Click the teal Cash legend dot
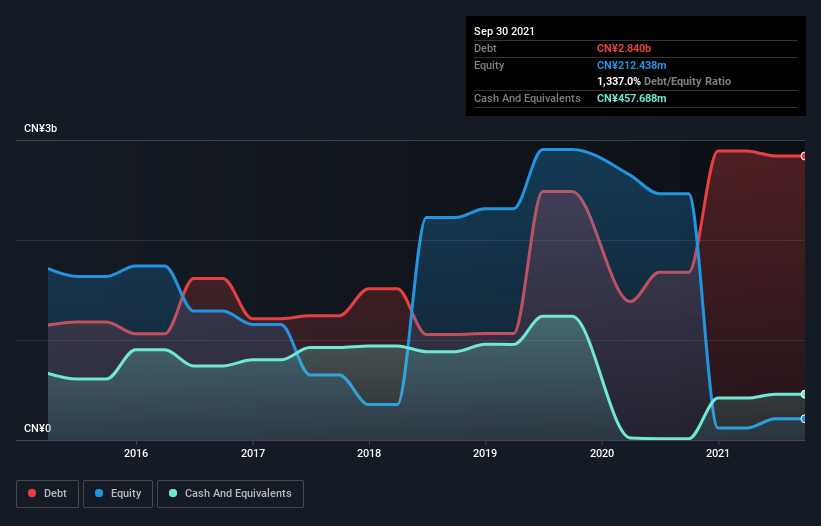Viewport: 821px width, 526px height. [x=173, y=493]
